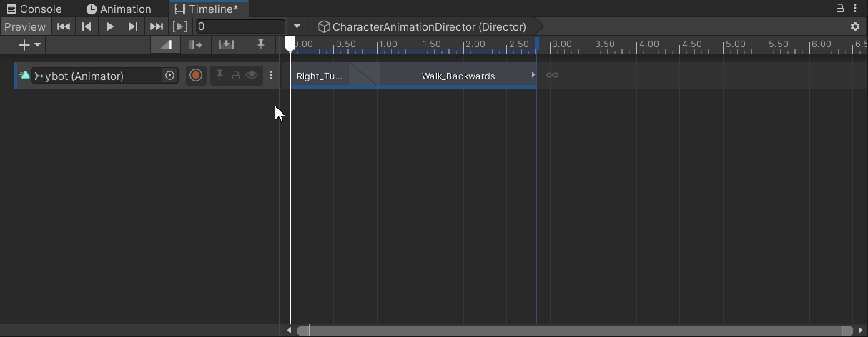Open the ybot track options menu
This screenshot has height=337, width=868.
270,75
